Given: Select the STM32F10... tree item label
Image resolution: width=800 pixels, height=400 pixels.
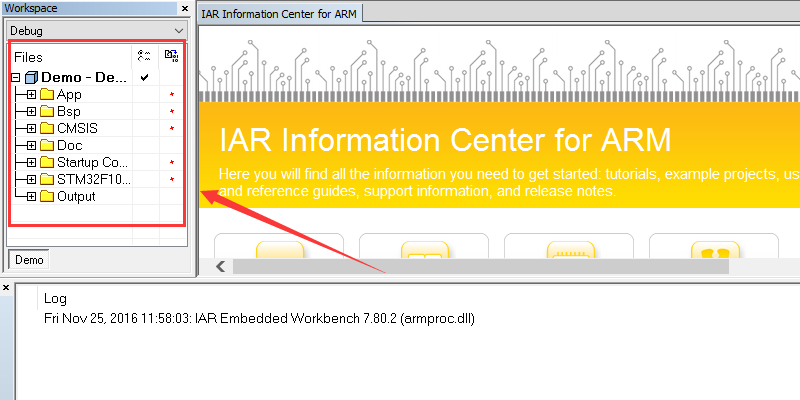Looking at the screenshot, I should click(94, 180).
